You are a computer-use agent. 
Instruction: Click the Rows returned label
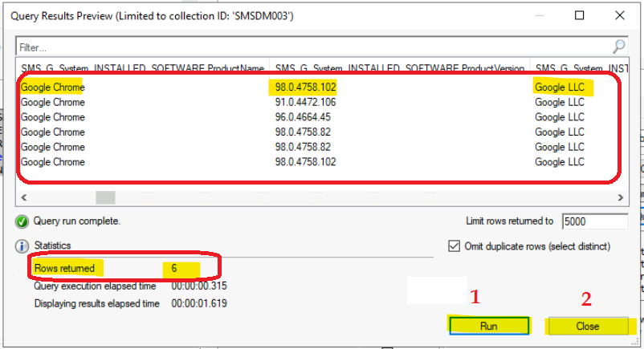click(x=64, y=268)
